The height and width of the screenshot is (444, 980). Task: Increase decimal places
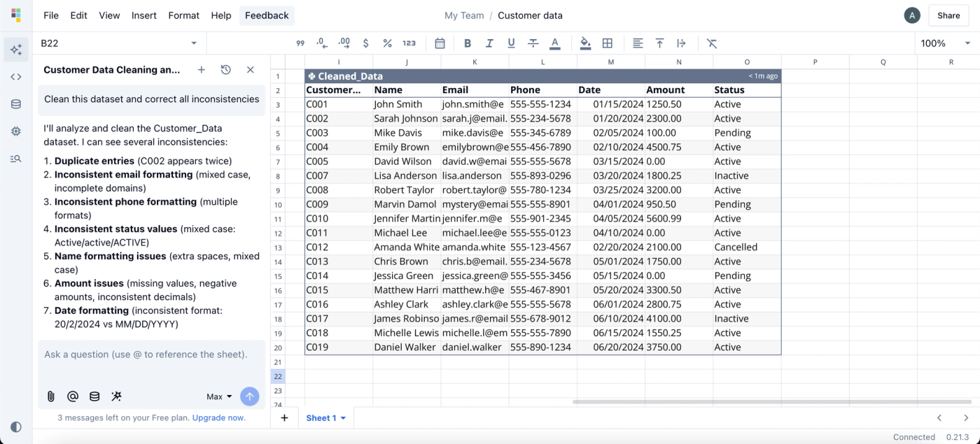pyautogui.click(x=344, y=43)
